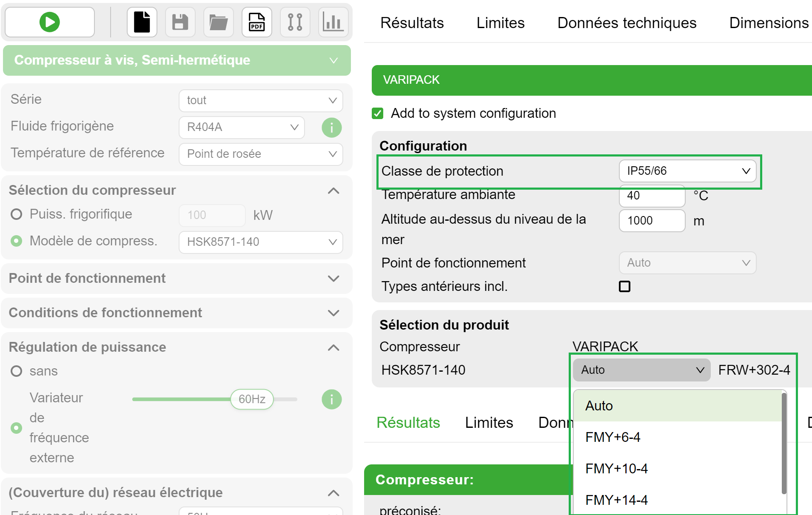Open the comparison tool icon
Viewport: 812px width, 515px height.
(x=295, y=22)
